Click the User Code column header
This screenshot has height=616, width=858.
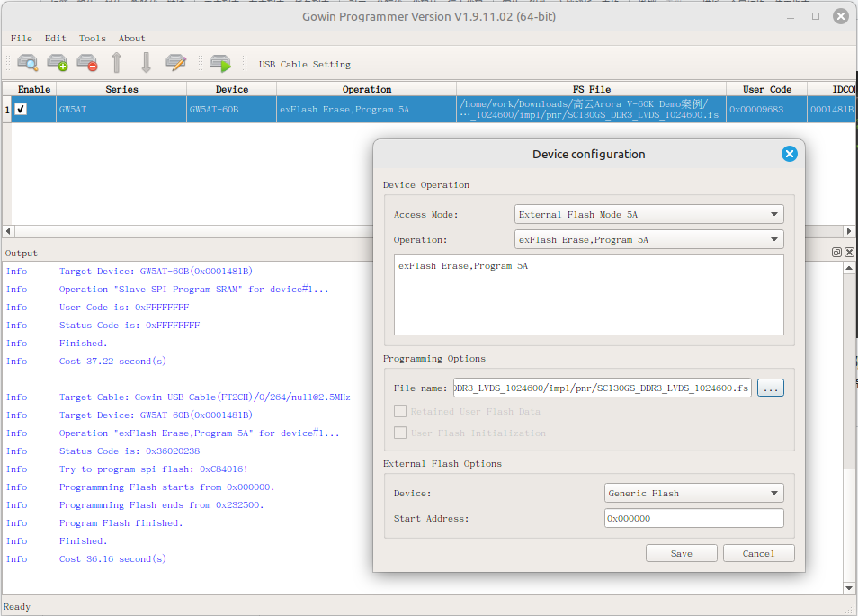[766, 89]
